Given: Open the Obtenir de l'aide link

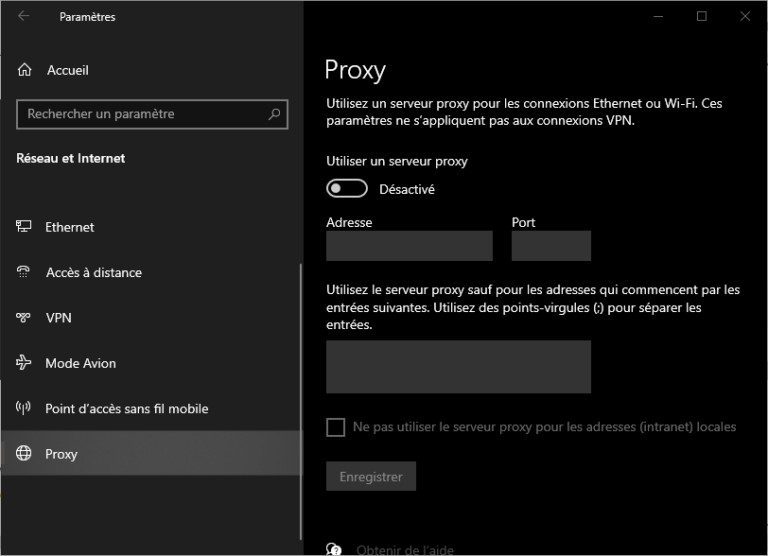Looking at the screenshot, I should click(405, 550).
